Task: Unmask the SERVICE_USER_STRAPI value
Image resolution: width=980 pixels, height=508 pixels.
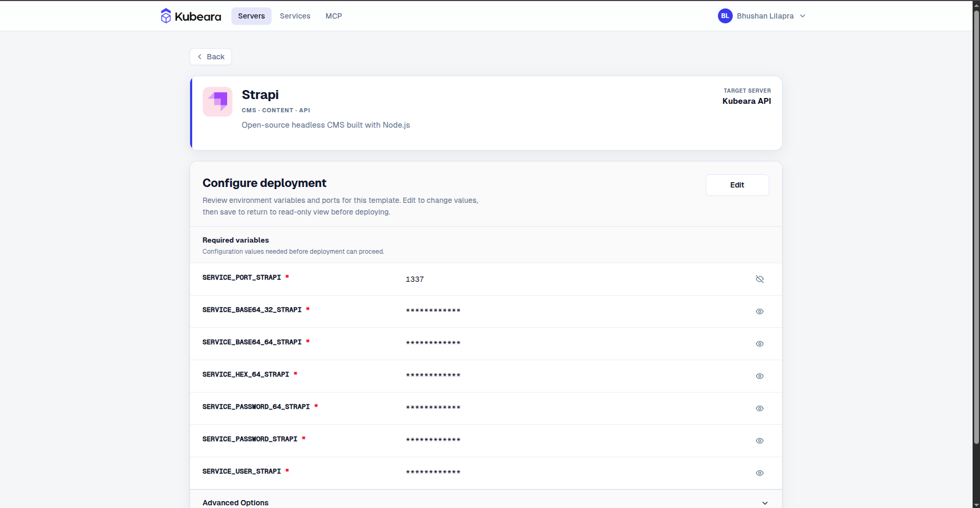Action: [760, 473]
